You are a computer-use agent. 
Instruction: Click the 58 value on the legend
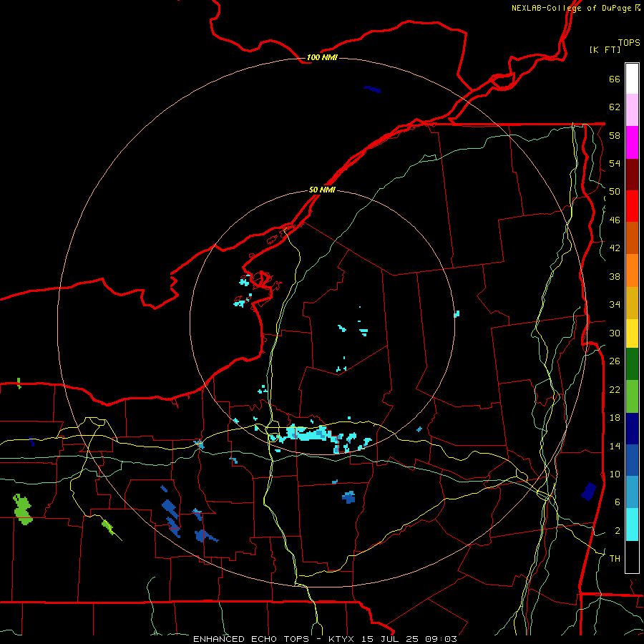click(615, 135)
